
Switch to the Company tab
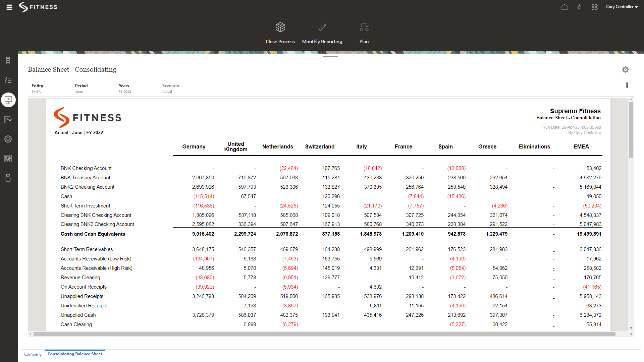pos(33,354)
